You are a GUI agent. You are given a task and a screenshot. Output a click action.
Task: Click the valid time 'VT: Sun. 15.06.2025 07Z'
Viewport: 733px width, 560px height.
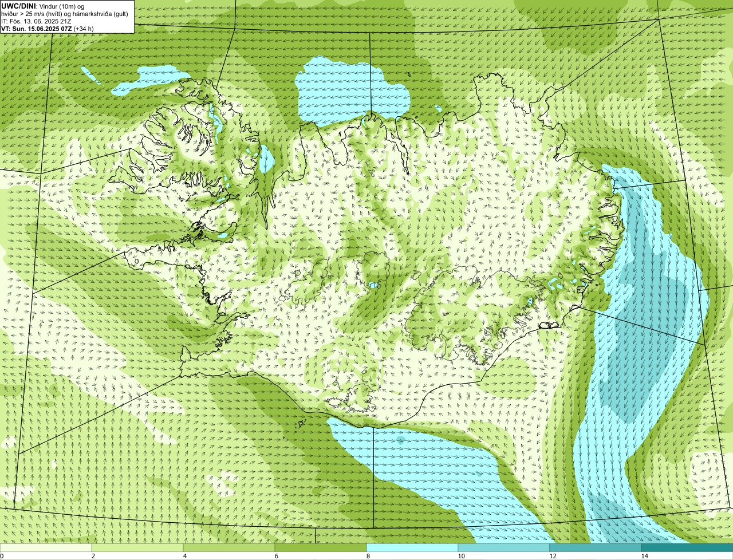pos(37,28)
